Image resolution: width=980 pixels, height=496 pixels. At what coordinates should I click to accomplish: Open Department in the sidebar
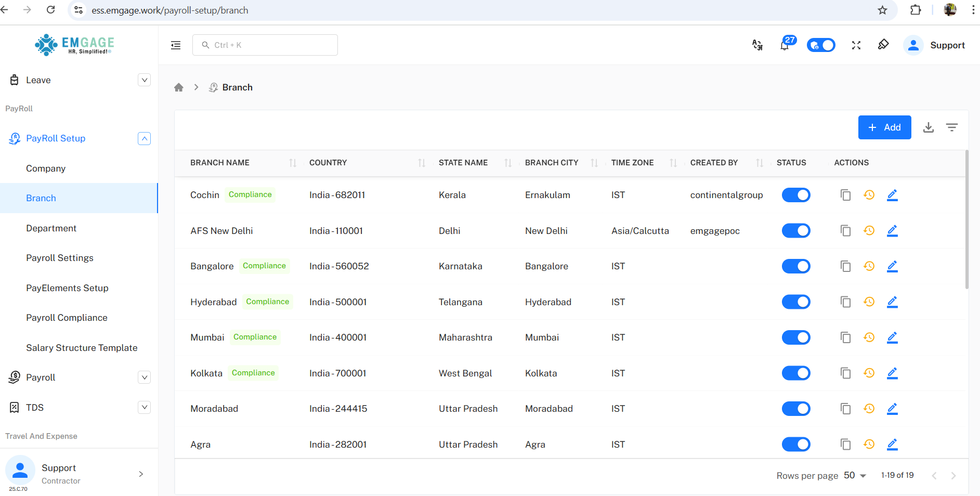tap(51, 228)
